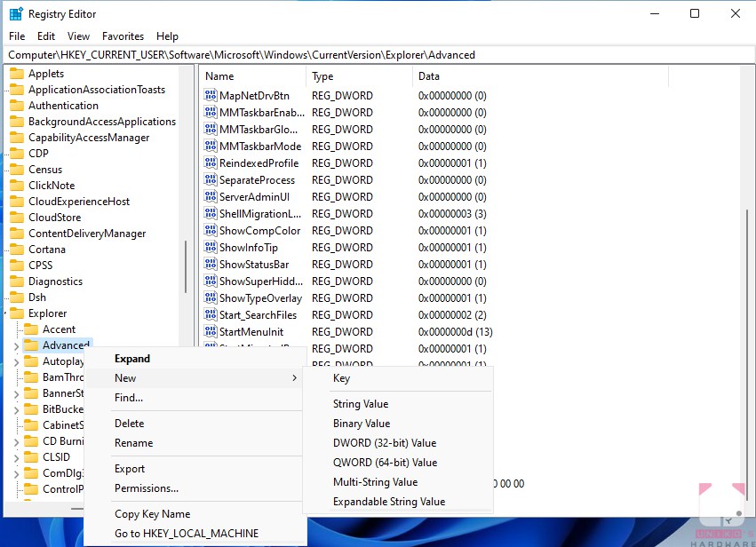Expand the Autoplay key chevron
The width and height of the screenshot is (756, 547).
(16, 362)
